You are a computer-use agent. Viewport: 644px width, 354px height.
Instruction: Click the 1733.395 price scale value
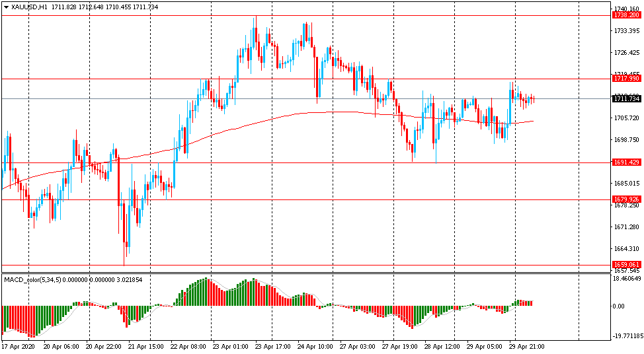point(626,31)
